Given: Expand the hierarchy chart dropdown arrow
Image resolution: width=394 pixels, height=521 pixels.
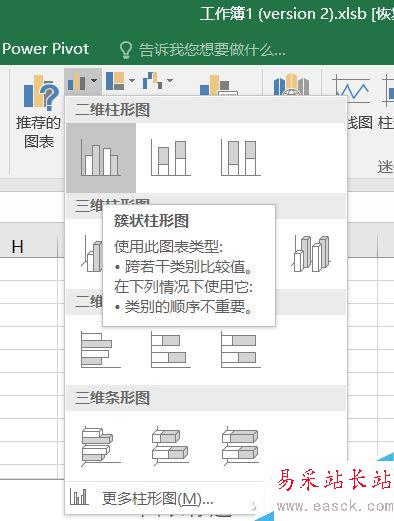Looking at the screenshot, I should [132, 81].
